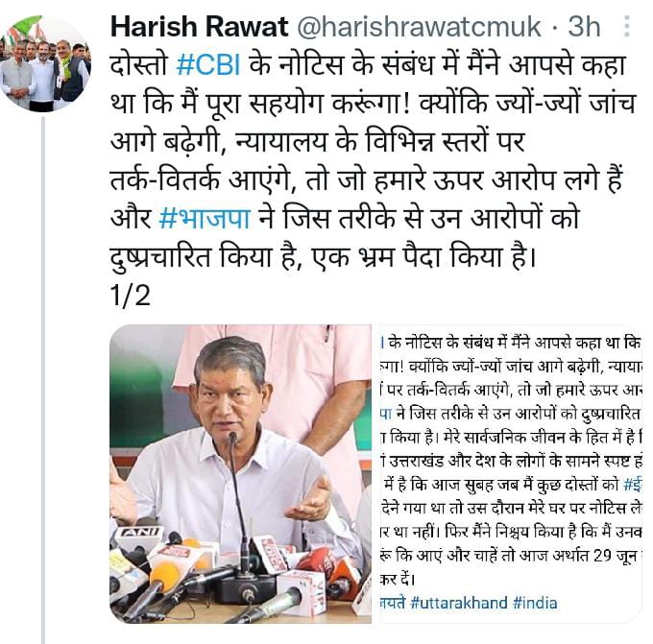The image size is (653, 644).
Task: Select the tweet line beginning तर्क-वितर्क आएंगे
Action: point(366,180)
